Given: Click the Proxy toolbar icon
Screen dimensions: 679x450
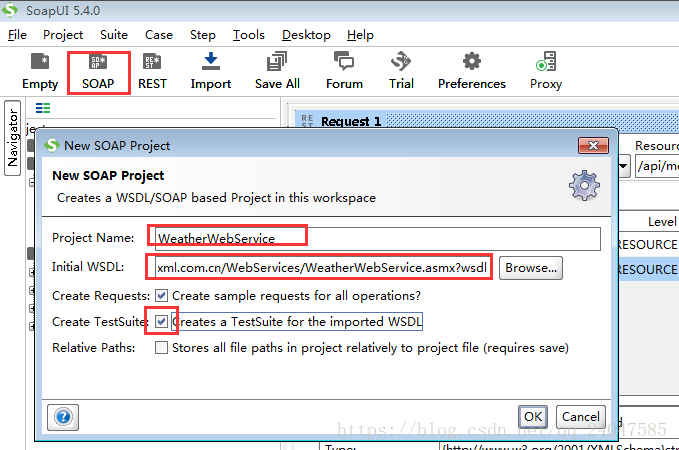Looking at the screenshot, I should pyautogui.click(x=546, y=71).
